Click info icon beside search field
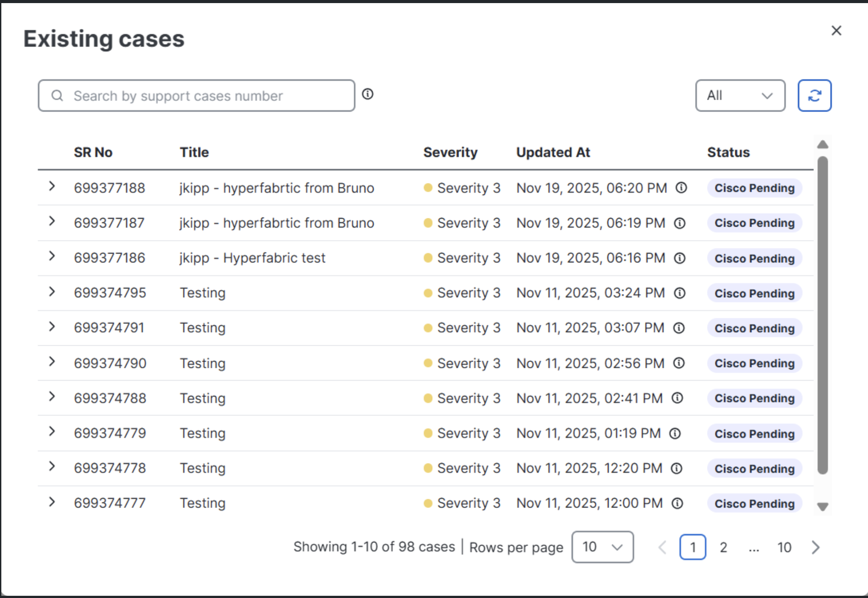 pyautogui.click(x=367, y=94)
